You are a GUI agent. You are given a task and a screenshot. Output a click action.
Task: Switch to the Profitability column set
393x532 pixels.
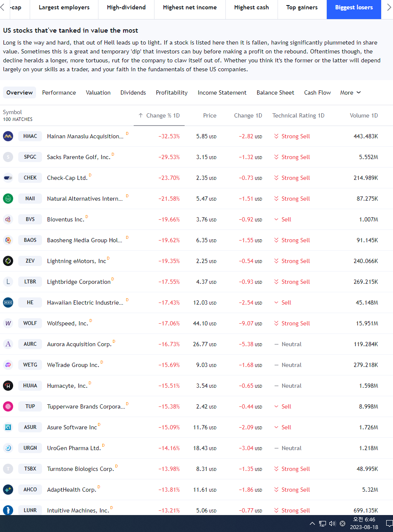(171, 92)
